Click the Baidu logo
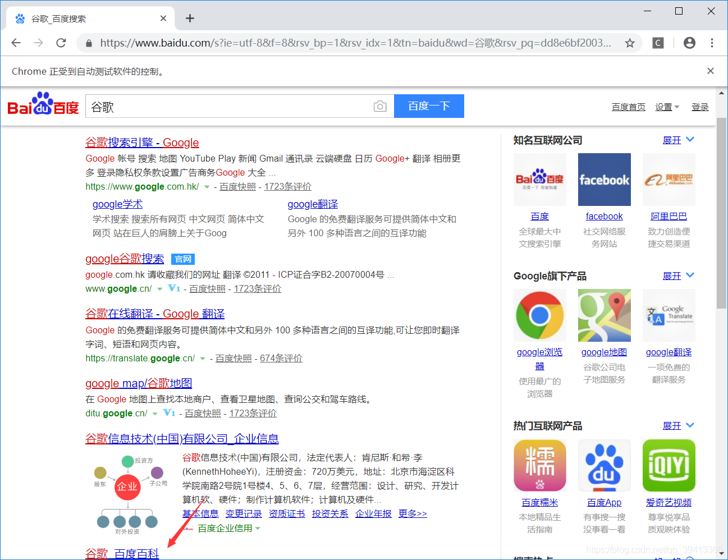This screenshot has height=560, width=728. tap(43, 104)
